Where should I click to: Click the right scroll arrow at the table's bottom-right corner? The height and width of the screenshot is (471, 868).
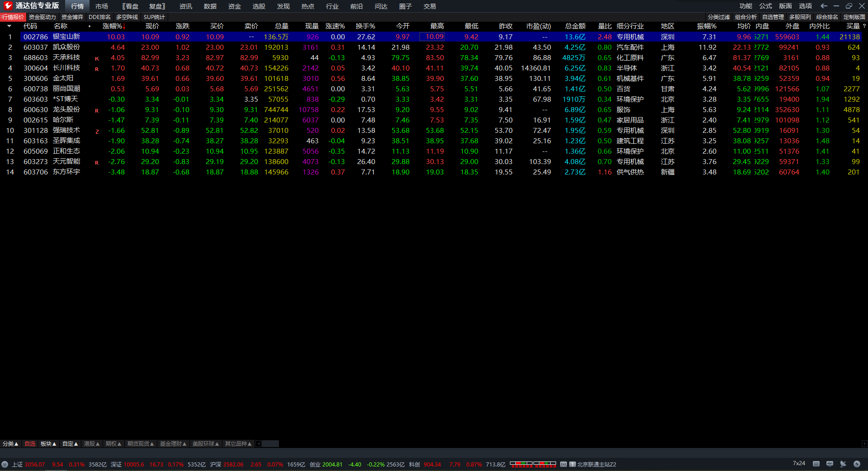[864, 444]
